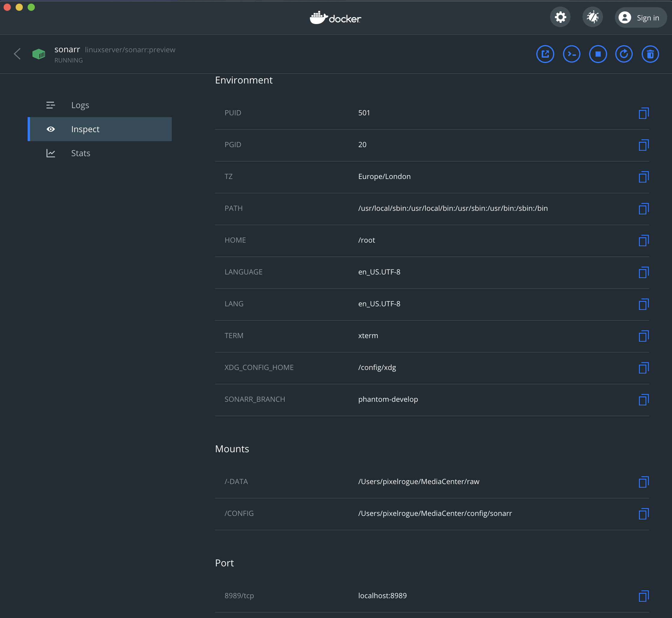This screenshot has height=618, width=672.
Task: Open sonarr container in browser
Action: [x=545, y=54]
